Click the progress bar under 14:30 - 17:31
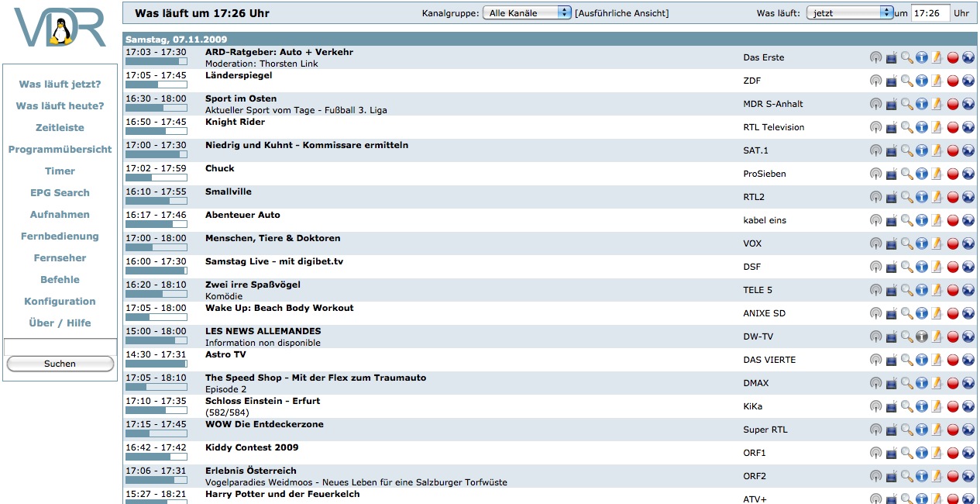This screenshot has width=980, height=504. tap(156, 364)
